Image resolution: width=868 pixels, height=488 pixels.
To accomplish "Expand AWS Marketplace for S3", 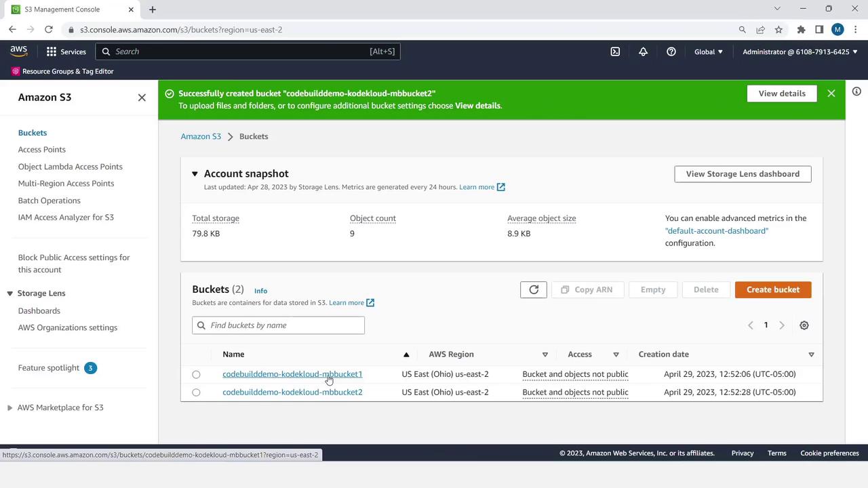I will [9, 408].
